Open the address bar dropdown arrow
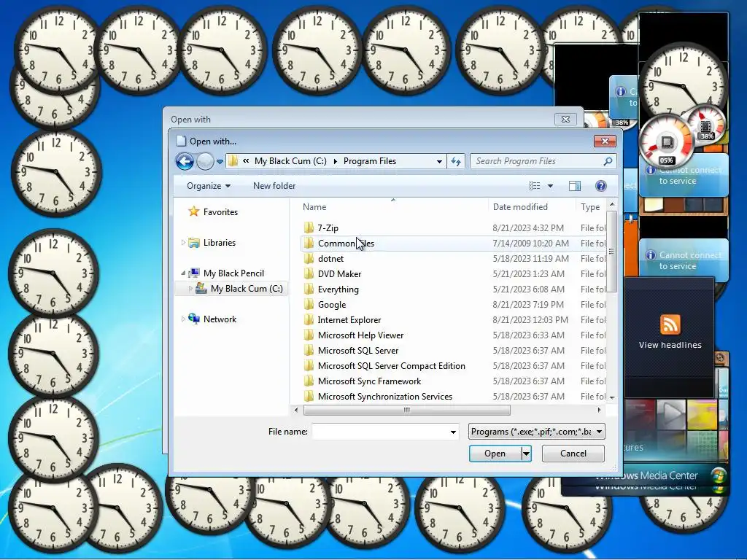747x560 pixels. tap(439, 161)
